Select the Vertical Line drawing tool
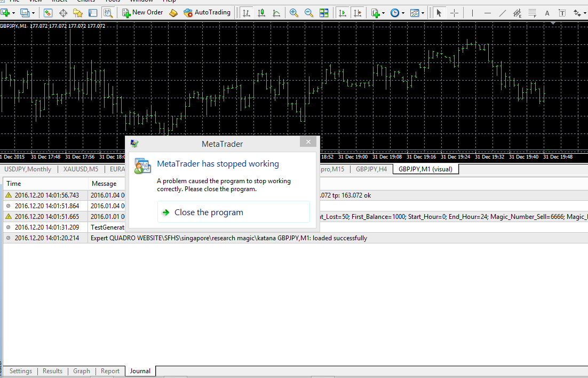Image resolution: width=588 pixels, height=378 pixels. click(x=472, y=13)
